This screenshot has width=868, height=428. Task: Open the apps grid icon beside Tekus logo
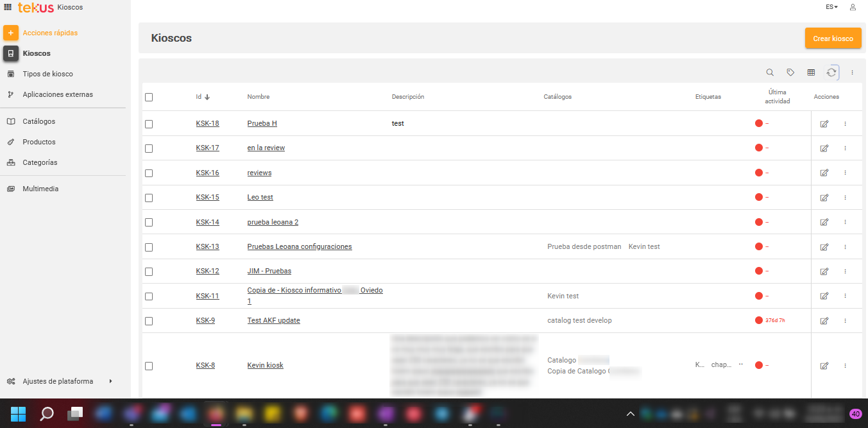click(x=8, y=8)
